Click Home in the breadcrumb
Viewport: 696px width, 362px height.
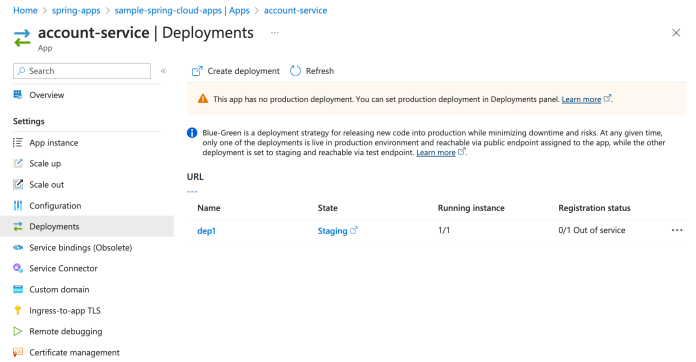(25, 10)
